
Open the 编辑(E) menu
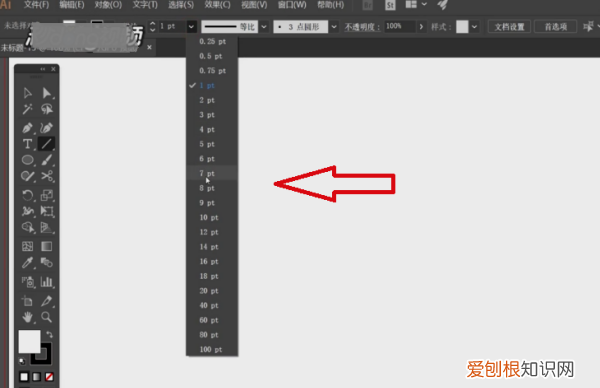72,5
